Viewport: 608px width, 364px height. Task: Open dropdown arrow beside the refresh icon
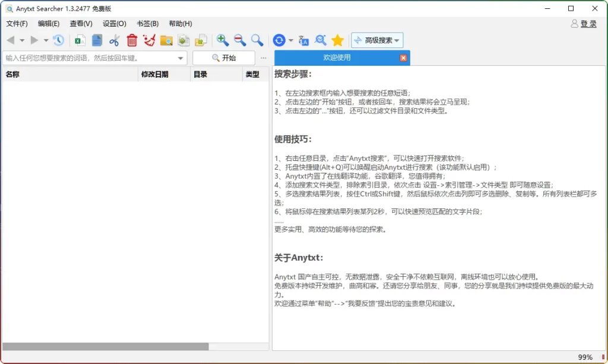[291, 40]
